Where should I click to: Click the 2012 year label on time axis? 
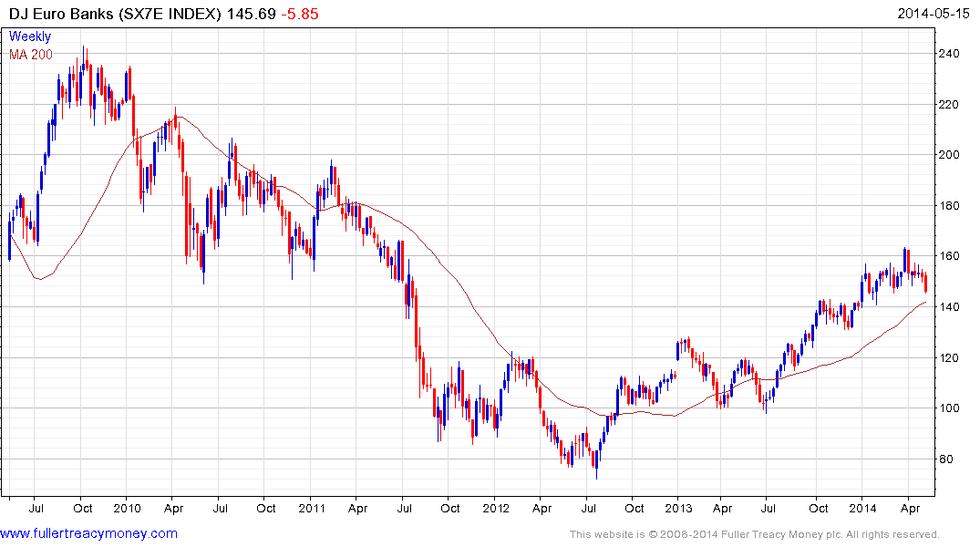(x=496, y=508)
